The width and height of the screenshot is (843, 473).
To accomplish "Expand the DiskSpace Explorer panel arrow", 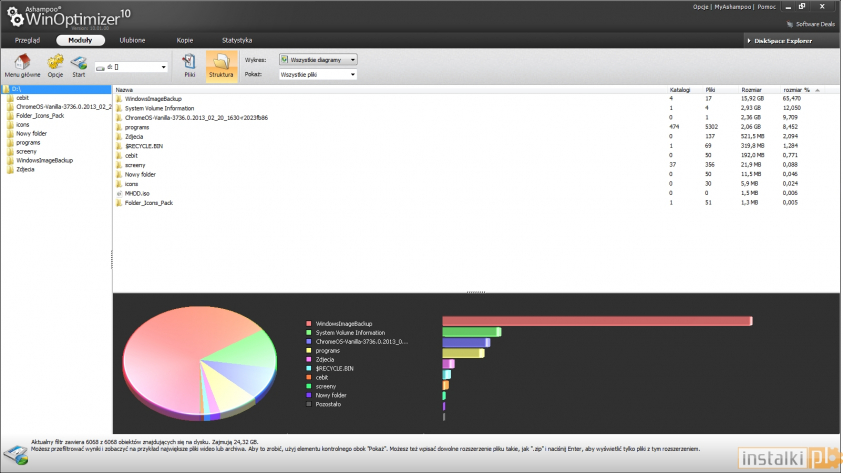I will pyautogui.click(x=751, y=41).
